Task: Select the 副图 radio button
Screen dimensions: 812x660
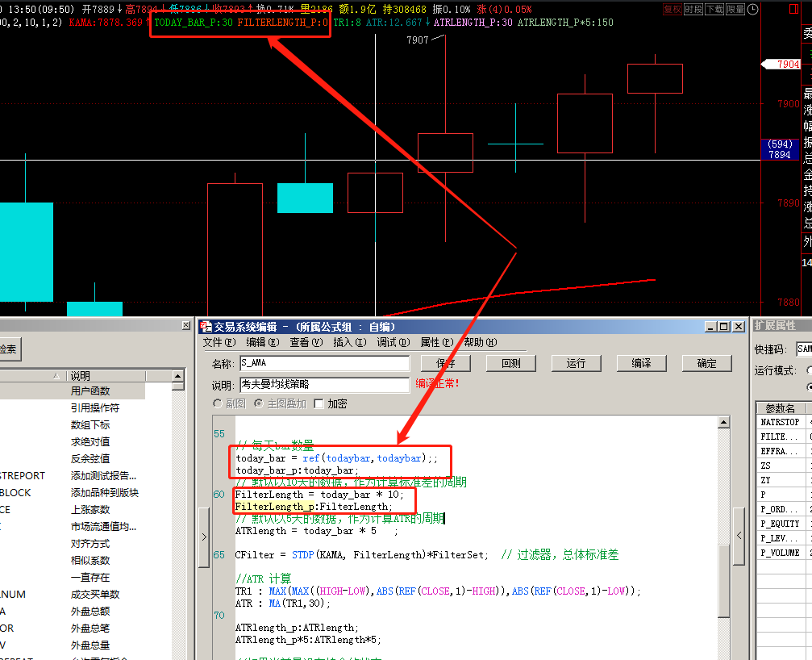Action: (x=217, y=403)
